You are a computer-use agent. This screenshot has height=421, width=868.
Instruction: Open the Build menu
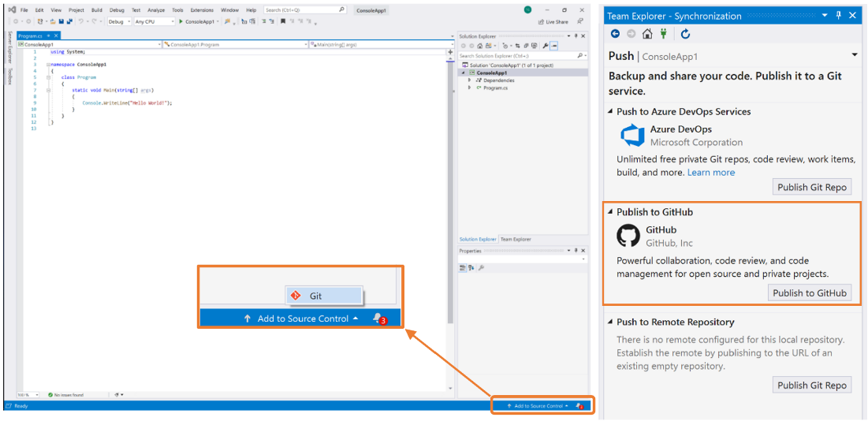click(97, 10)
